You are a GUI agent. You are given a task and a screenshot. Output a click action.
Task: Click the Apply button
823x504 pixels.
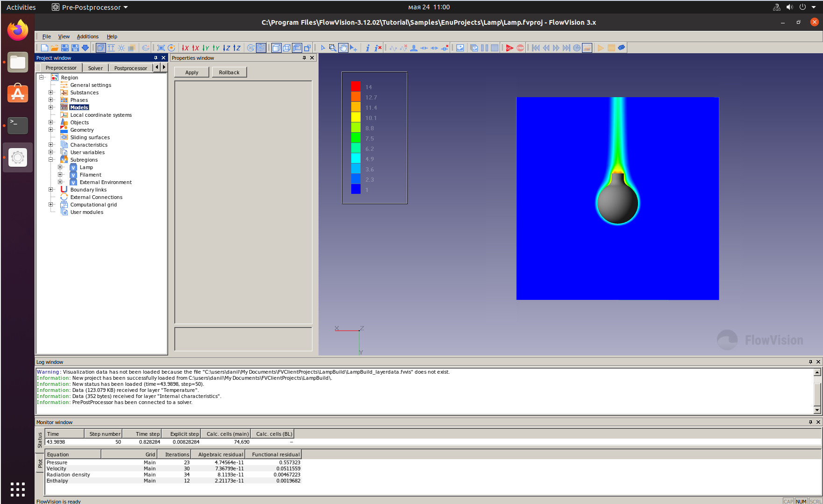pyautogui.click(x=192, y=72)
